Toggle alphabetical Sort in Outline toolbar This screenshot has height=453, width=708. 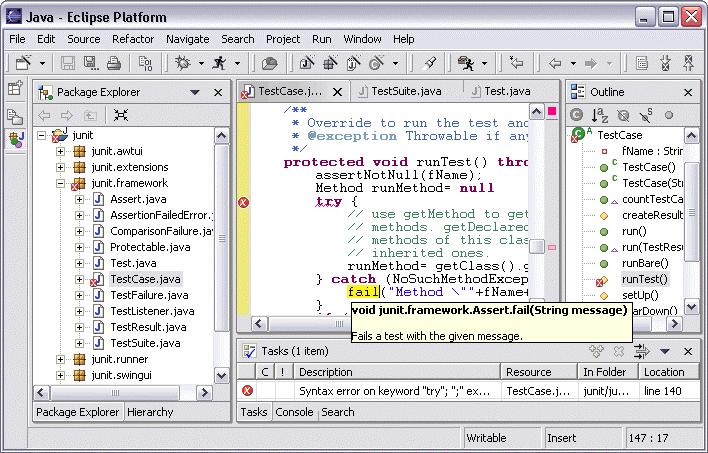[x=599, y=116]
